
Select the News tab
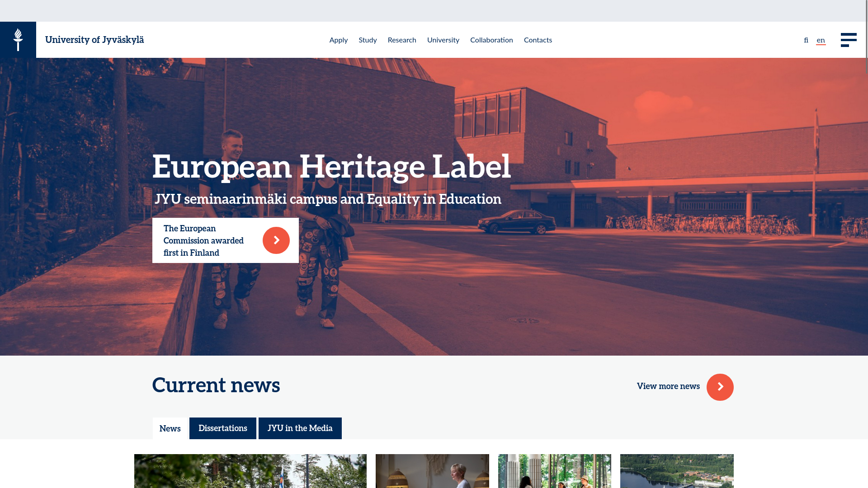click(x=170, y=428)
